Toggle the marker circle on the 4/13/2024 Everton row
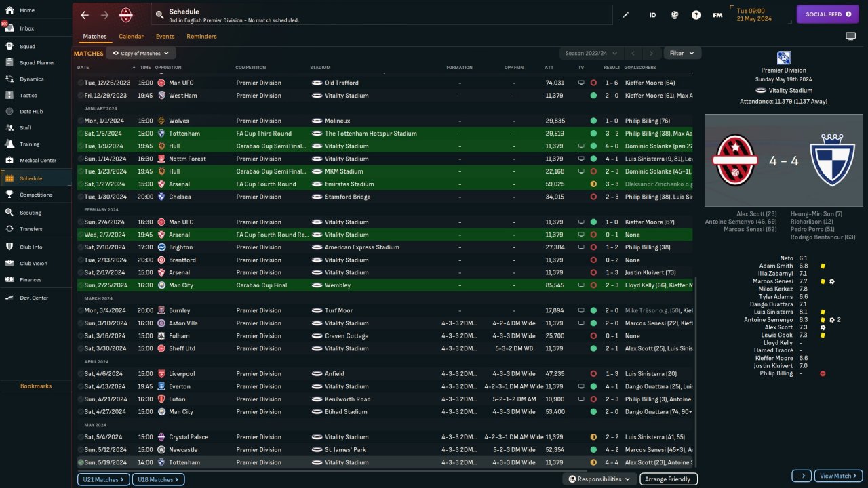Viewport: 868px width, 488px height. [x=81, y=386]
